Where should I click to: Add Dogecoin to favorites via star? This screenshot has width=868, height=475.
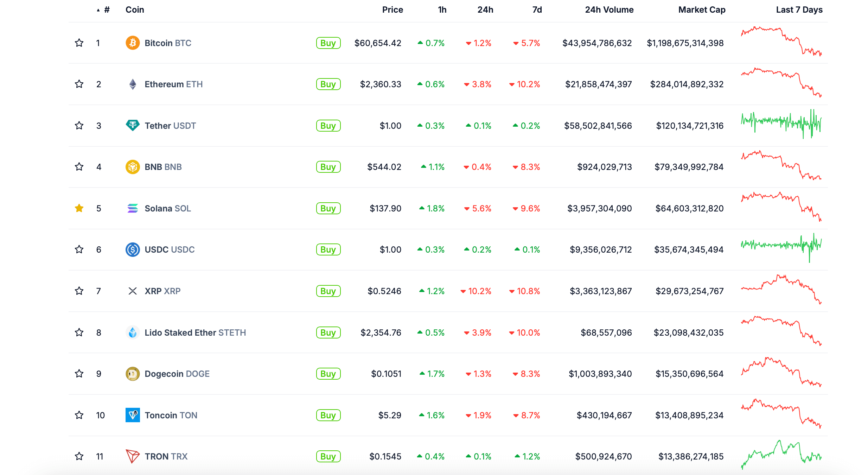[x=79, y=374]
